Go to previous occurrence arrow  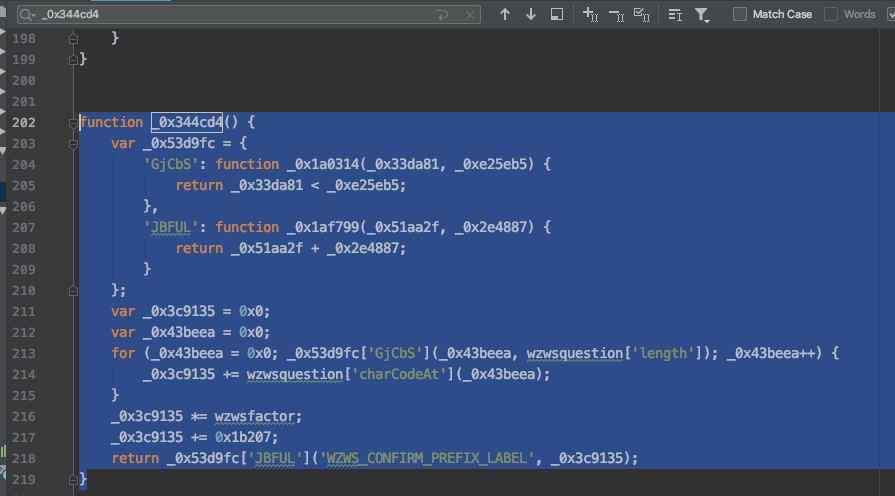pos(505,14)
